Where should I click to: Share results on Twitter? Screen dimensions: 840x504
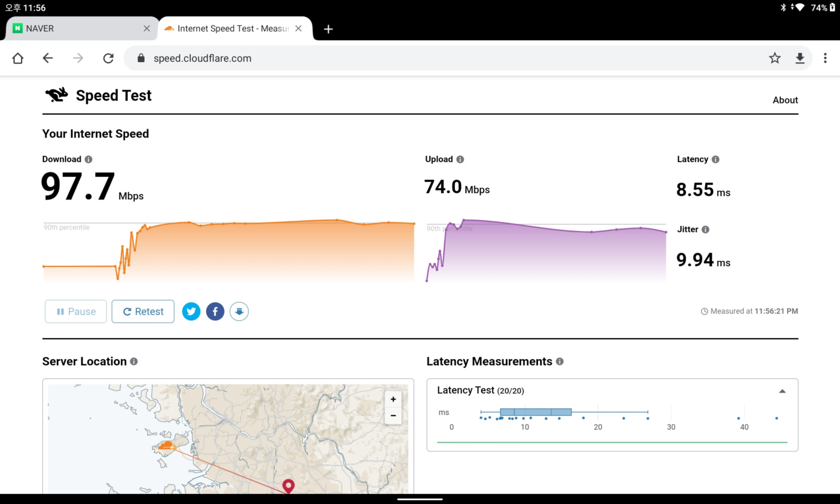(191, 311)
